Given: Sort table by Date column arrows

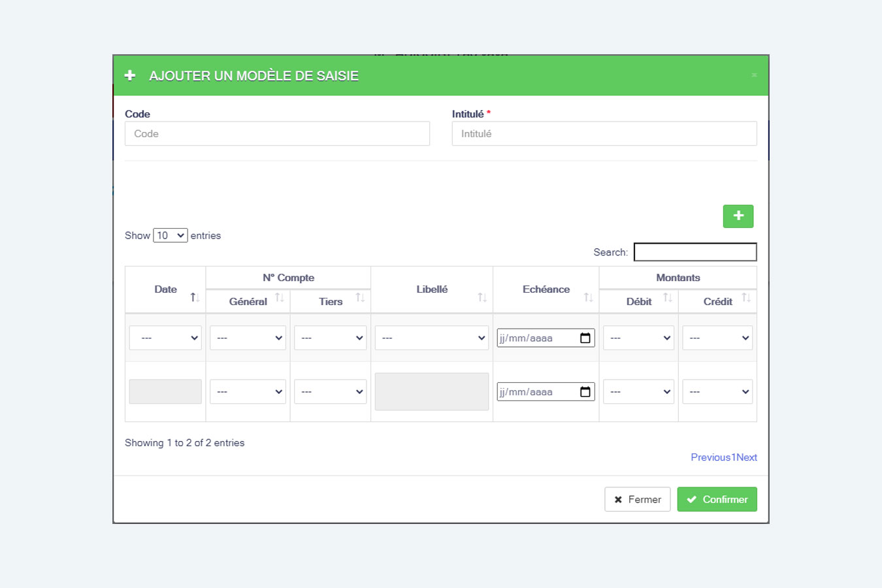Looking at the screenshot, I should (x=194, y=298).
